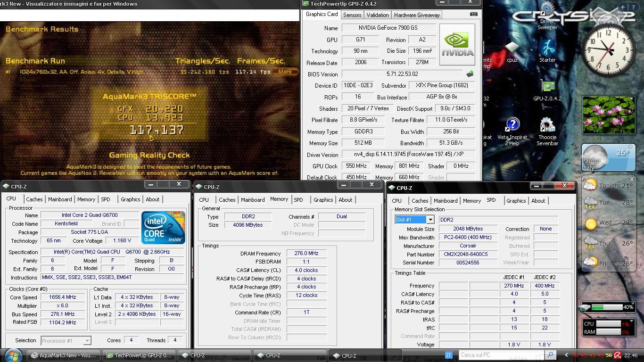
Task: Open the Vista Inspirat 2 Help shortcut
Action: coord(512,132)
